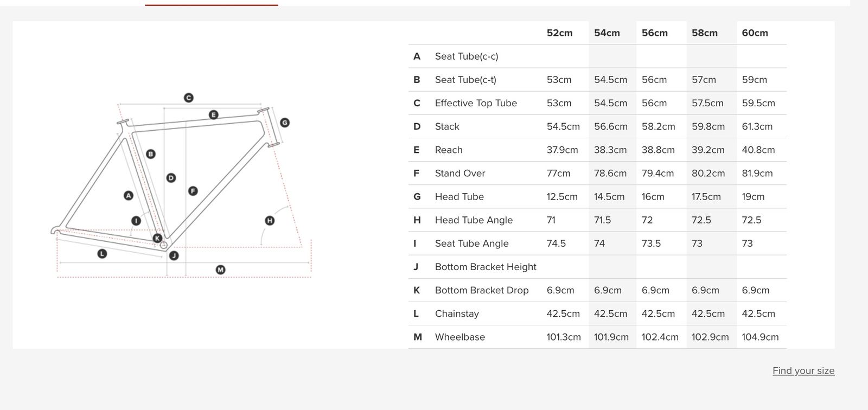Click the L chainstay marker
868x410 pixels.
pyautogui.click(x=102, y=253)
